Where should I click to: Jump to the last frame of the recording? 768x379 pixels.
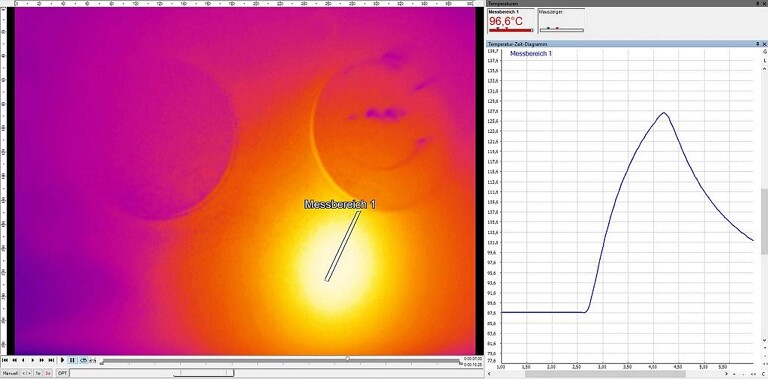[x=51, y=360]
